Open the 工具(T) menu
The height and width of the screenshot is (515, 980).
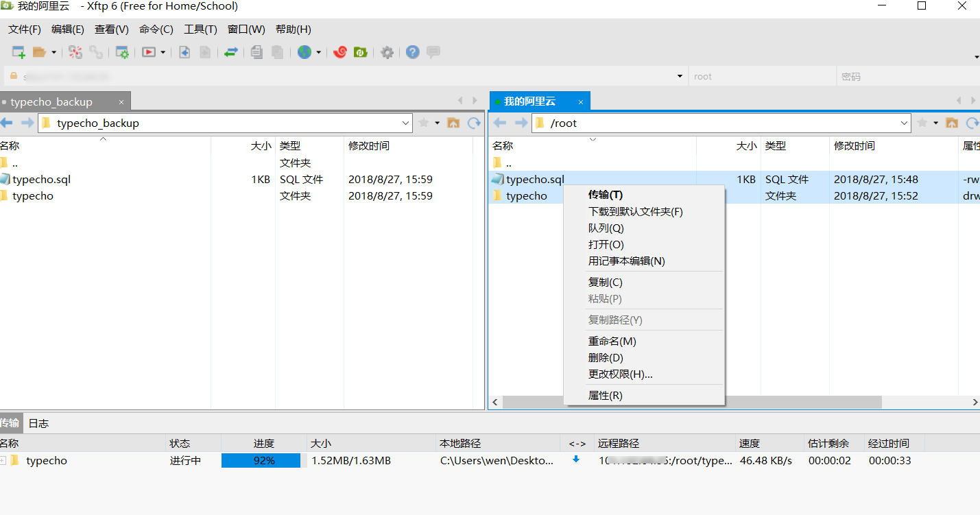click(200, 29)
